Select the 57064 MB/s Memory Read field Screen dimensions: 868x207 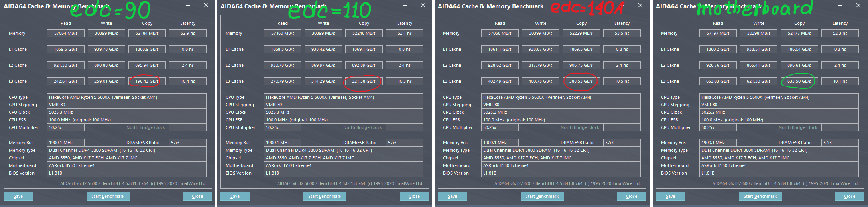coord(66,33)
